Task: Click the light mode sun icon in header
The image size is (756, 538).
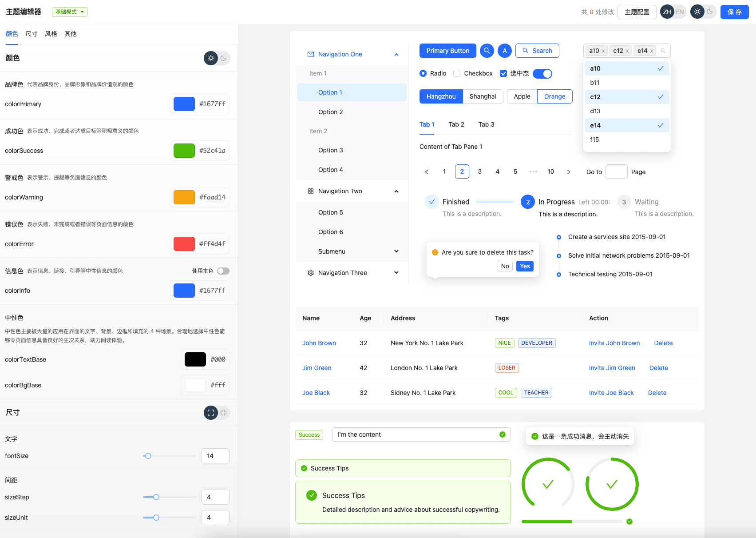Action: (x=697, y=12)
